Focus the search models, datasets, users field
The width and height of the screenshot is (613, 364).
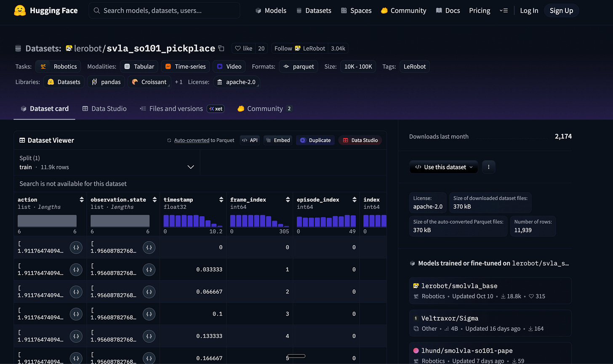coord(164,11)
